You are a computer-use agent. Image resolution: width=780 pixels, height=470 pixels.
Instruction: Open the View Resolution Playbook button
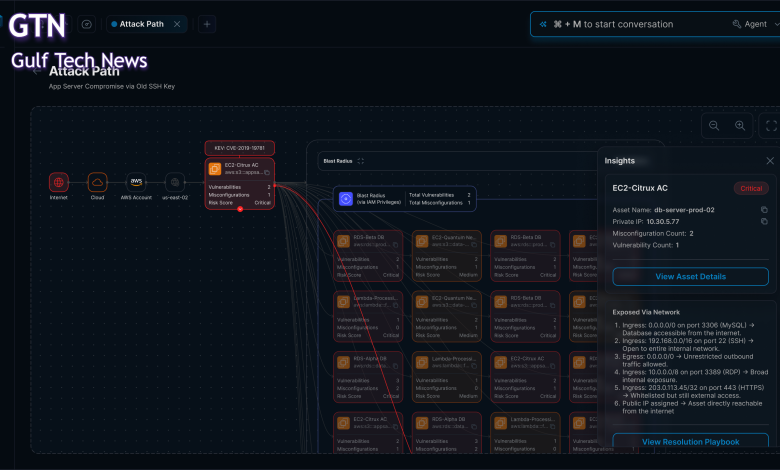690,441
